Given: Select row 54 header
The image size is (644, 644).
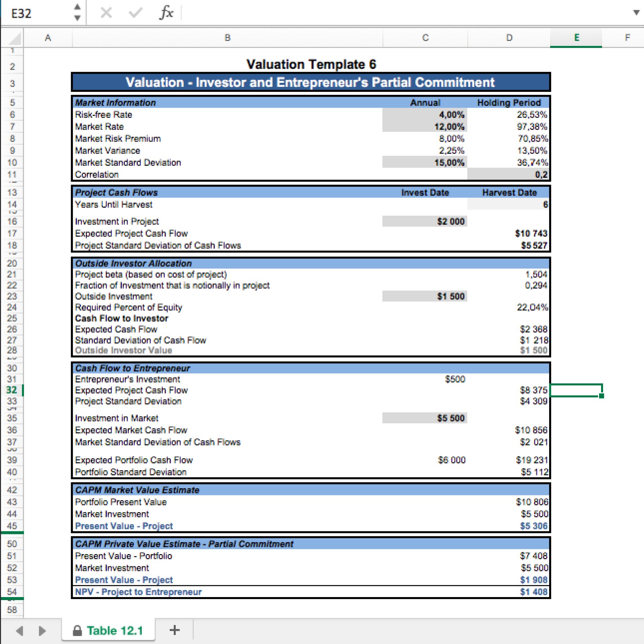Looking at the screenshot, I should [x=12, y=592].
